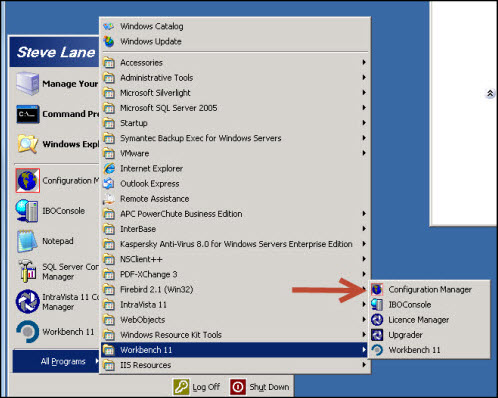
Task: Click the Windows Update icon
Action: tap(109, 41)
